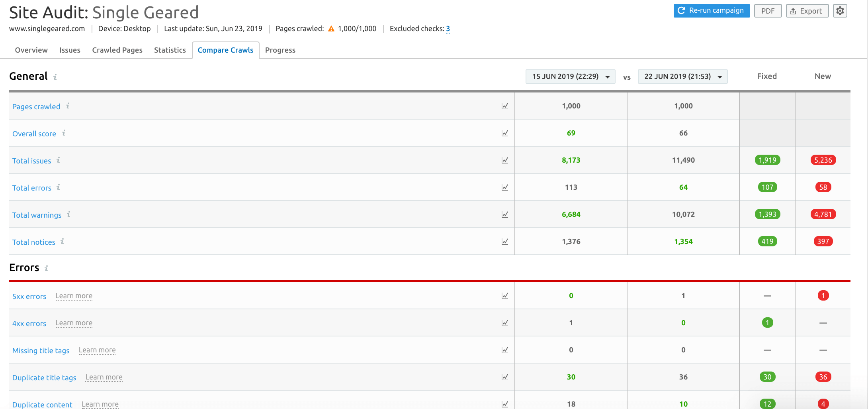Switch to the Overview tab

31,50
